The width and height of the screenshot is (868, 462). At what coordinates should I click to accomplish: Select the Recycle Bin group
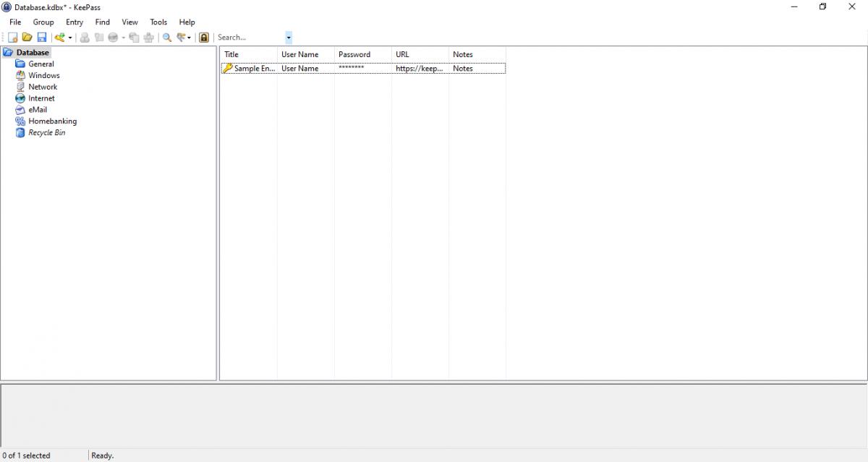point(47,133)
